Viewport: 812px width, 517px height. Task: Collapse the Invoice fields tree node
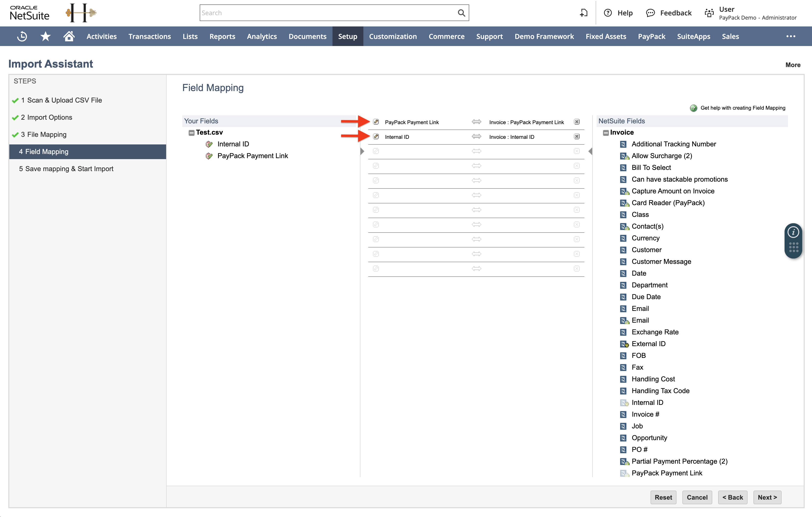[606, 133]
